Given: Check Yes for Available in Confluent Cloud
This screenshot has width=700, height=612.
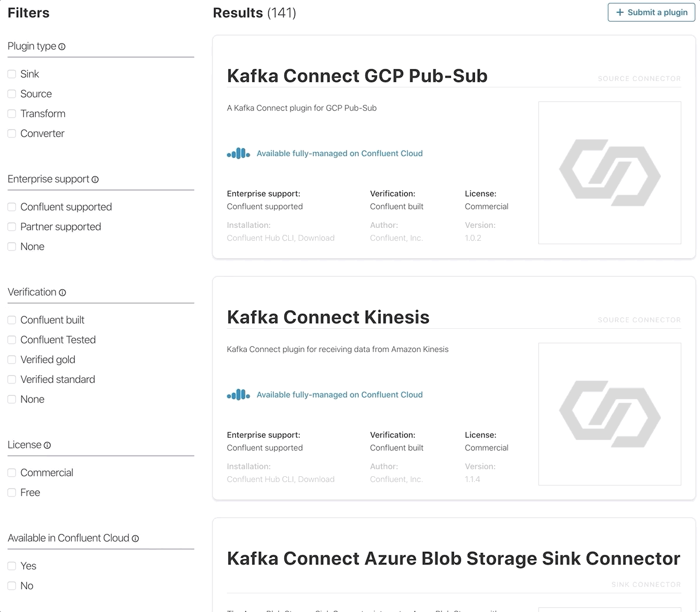Looking at the screenshot, I should click(x=12, y=566).
